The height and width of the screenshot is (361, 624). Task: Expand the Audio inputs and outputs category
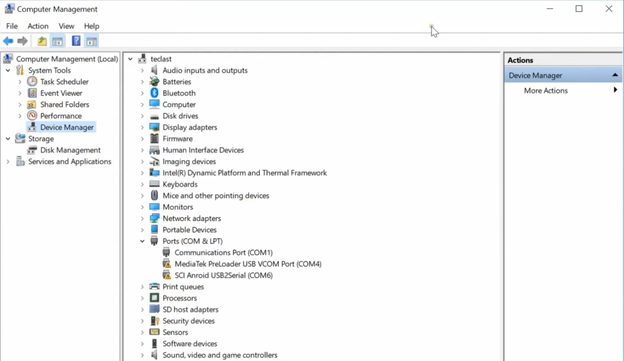pyautogui.click(x=142, y=70)
